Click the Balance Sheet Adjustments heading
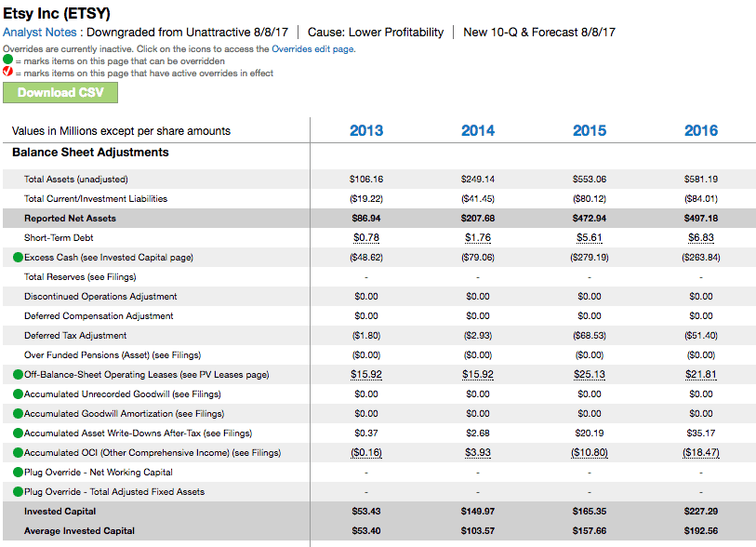 (x=90, y=153)
